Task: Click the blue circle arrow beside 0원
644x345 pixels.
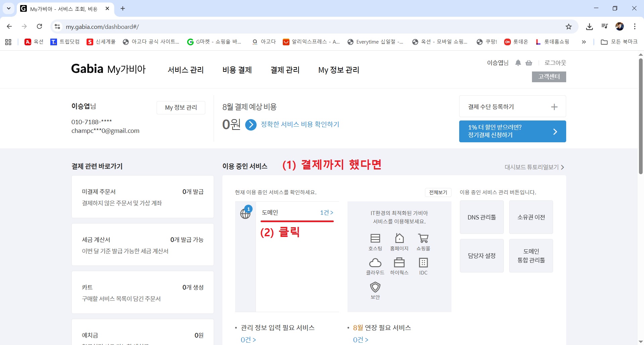Action: point(251,125)
